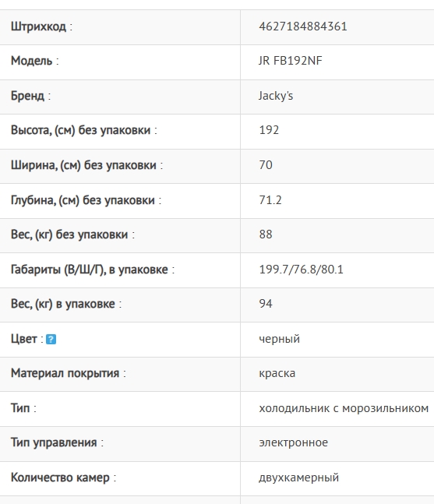
Task: Click the blue question mark help icon next to Цвет
Action: point(51,339)
